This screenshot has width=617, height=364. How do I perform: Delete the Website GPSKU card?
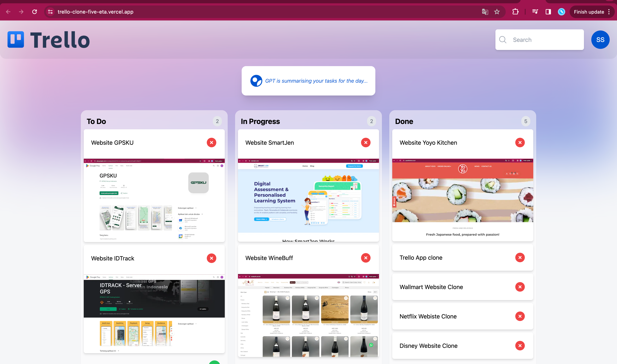pos(211,143)
